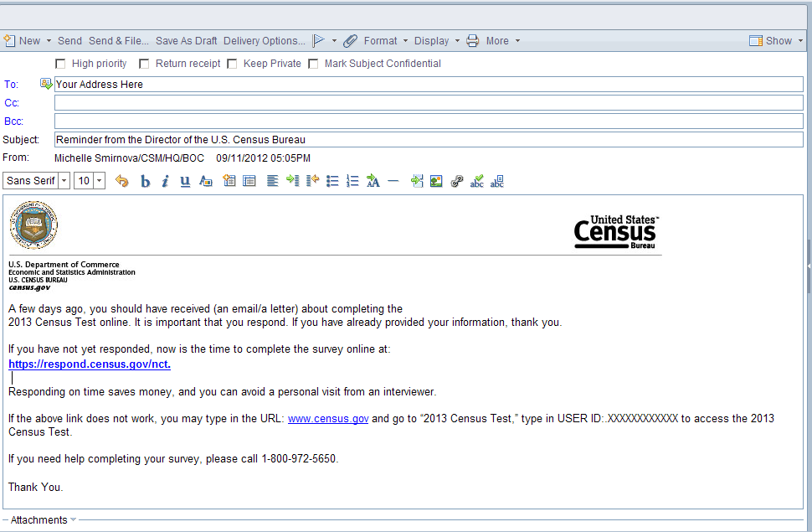Viewport: 812px width, 532px height.
Task: Click phone number 1-800-972-5650
Action: pos(300,459)
